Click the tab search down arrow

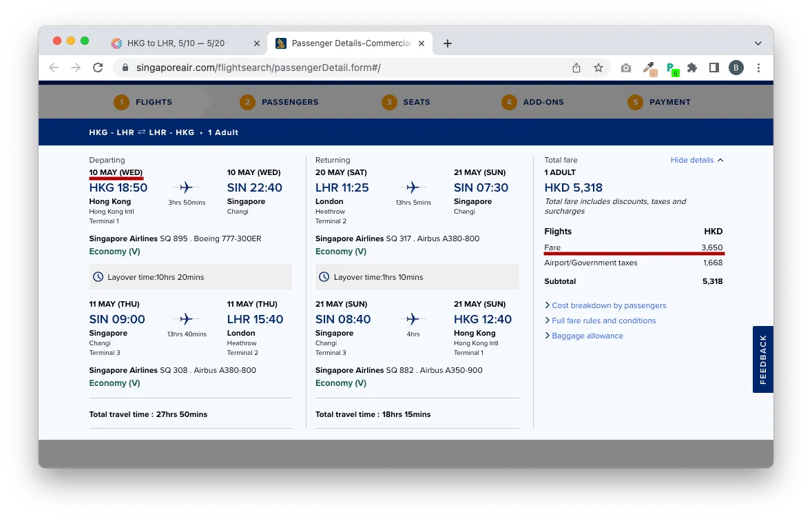tap(758, 43)
